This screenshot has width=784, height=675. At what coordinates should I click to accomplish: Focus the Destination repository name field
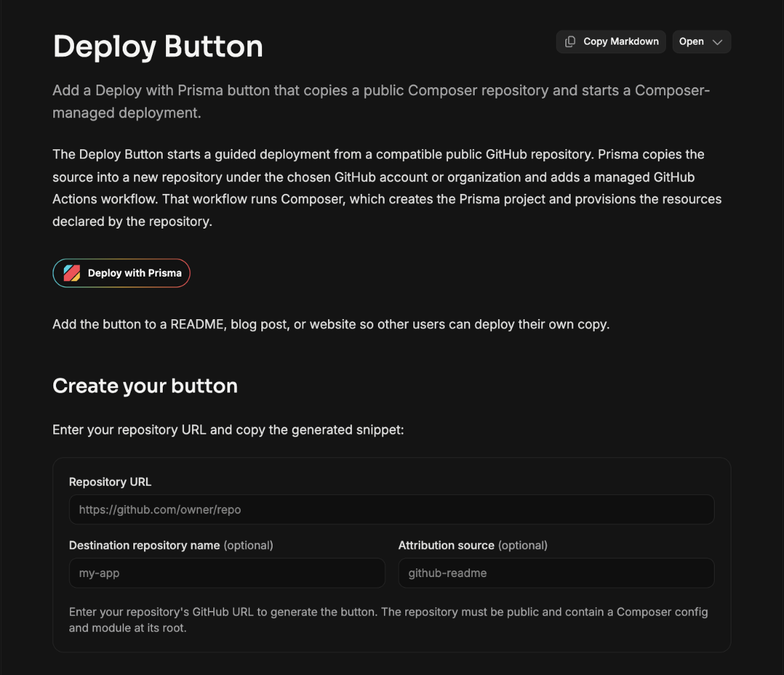(227, 572)
